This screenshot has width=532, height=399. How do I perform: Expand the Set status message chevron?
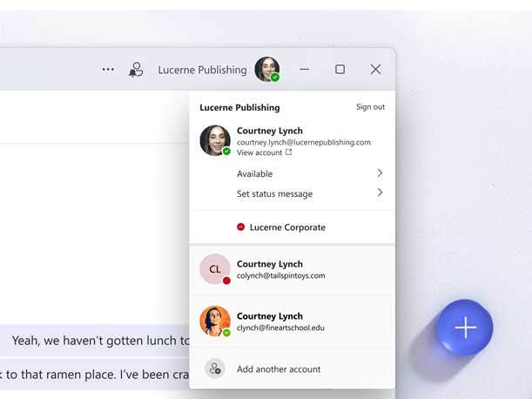(x=380, y=193)
